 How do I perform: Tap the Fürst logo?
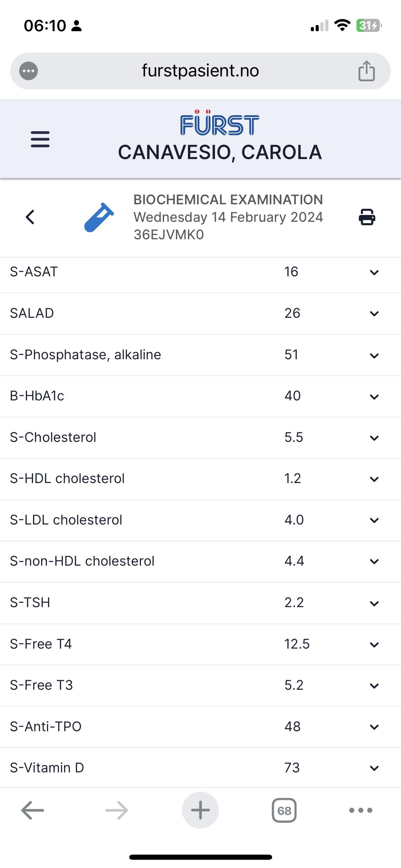point(219,123)
